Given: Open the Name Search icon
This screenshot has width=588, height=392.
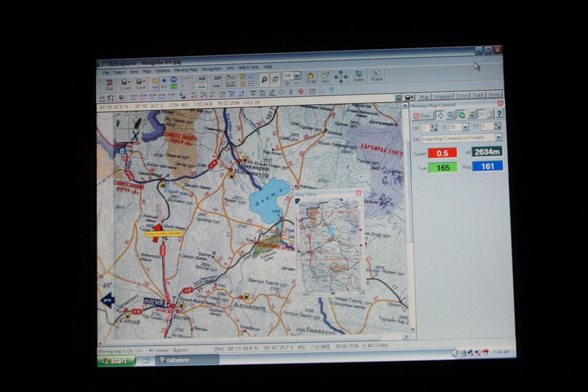Looking at the screenshot, I should (x=377, y=75).
